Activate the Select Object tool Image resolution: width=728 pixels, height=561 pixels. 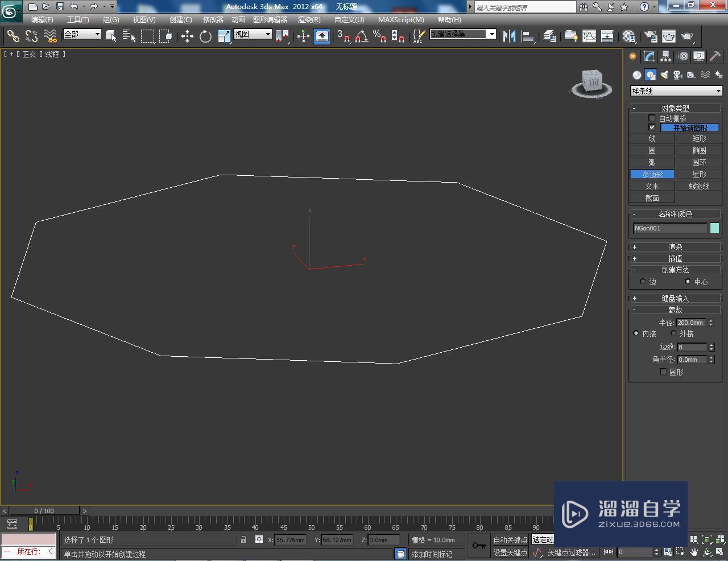tap(111, 36)
